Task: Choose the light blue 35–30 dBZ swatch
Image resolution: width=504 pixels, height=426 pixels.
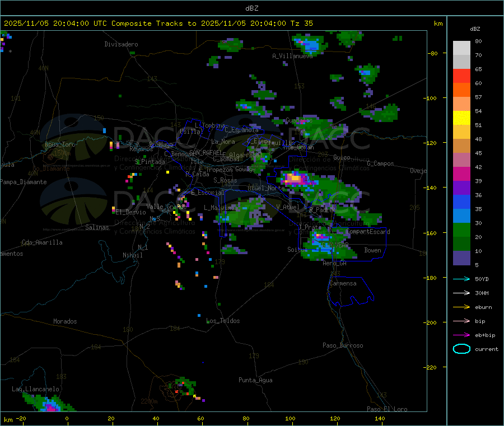Action: click(x=461, y=216)
